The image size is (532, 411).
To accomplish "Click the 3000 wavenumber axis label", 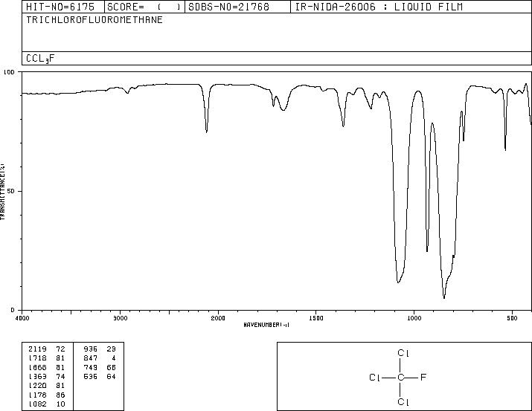I will (x=120, y=318).
